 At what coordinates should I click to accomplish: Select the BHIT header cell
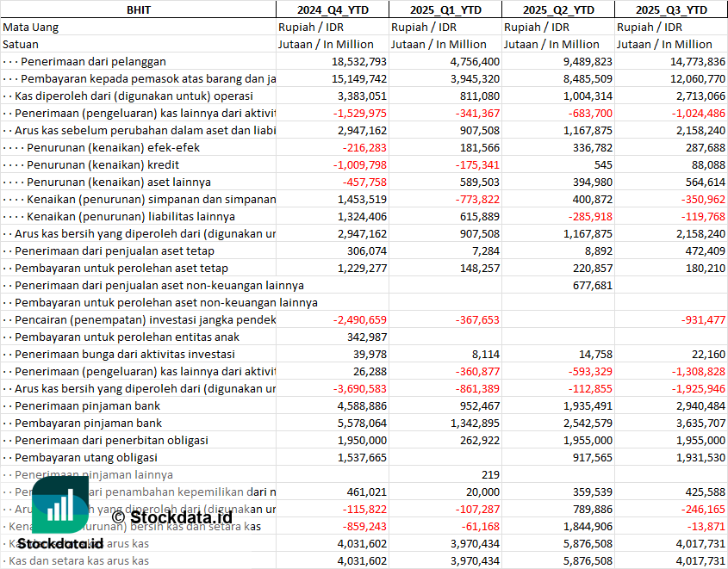tap(138, 9)
